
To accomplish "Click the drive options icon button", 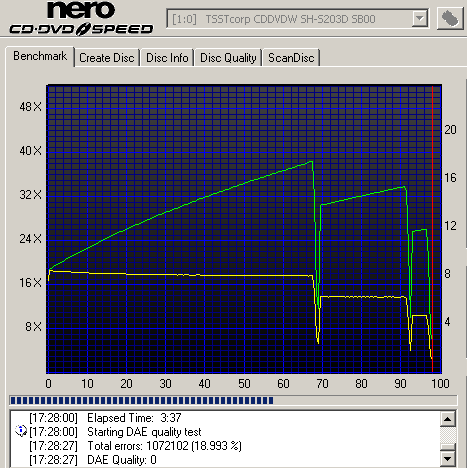I will [x=450, y=19].
